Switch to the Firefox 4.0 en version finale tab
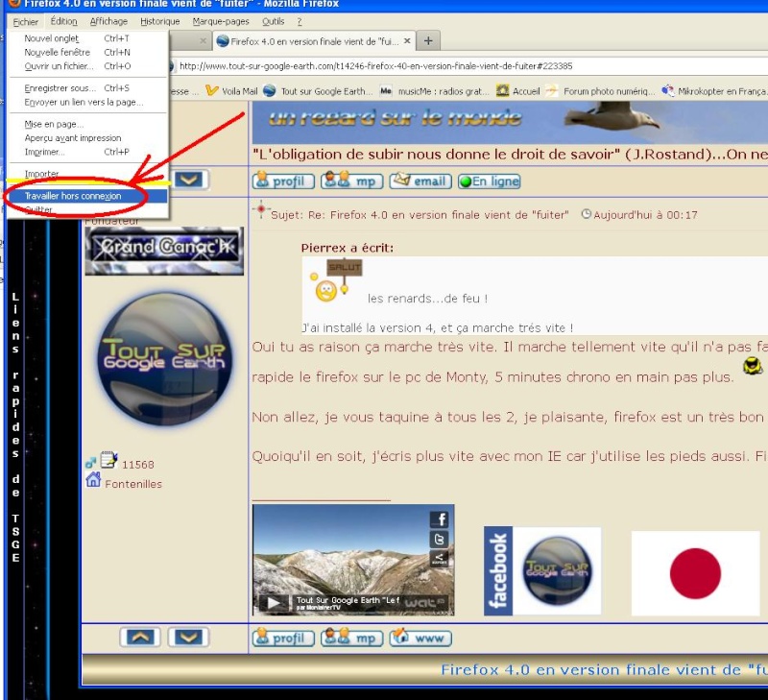The width and height of the screenshot is (768, 700). tap(315, 41)
